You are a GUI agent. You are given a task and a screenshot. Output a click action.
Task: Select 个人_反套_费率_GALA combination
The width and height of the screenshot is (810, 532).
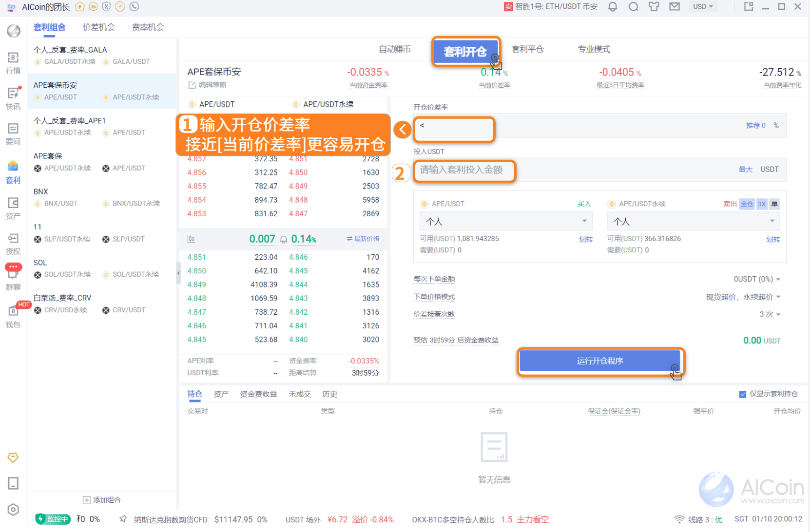pos(102,56)
